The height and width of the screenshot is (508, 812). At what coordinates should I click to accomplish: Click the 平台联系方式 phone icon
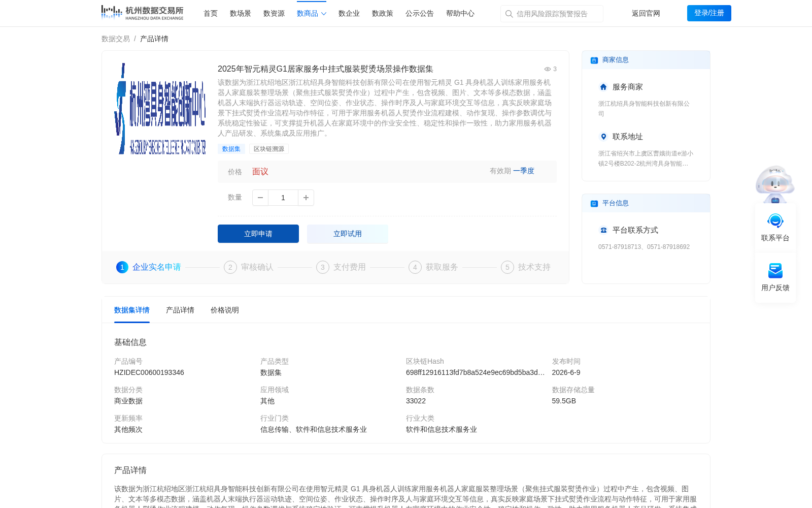(603, 230)
